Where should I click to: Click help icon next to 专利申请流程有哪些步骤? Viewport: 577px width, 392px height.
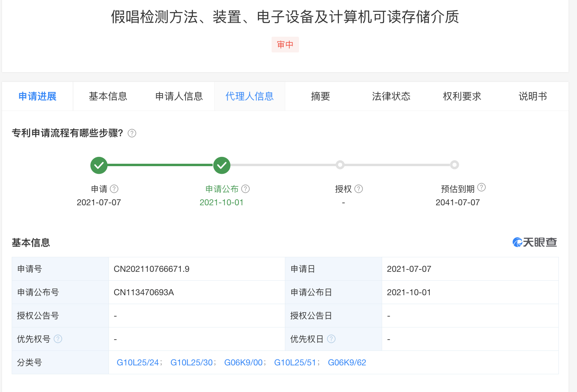click(132, 133)
